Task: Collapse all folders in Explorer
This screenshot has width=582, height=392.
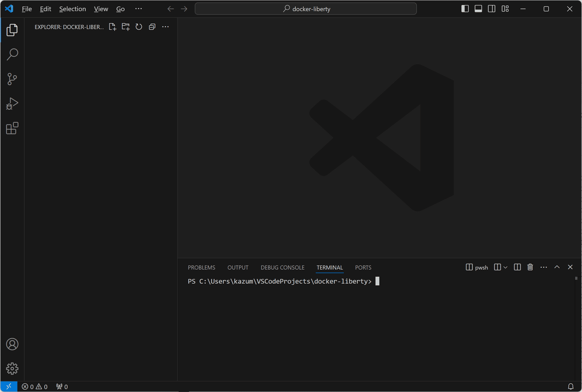Action: (152, 27)
